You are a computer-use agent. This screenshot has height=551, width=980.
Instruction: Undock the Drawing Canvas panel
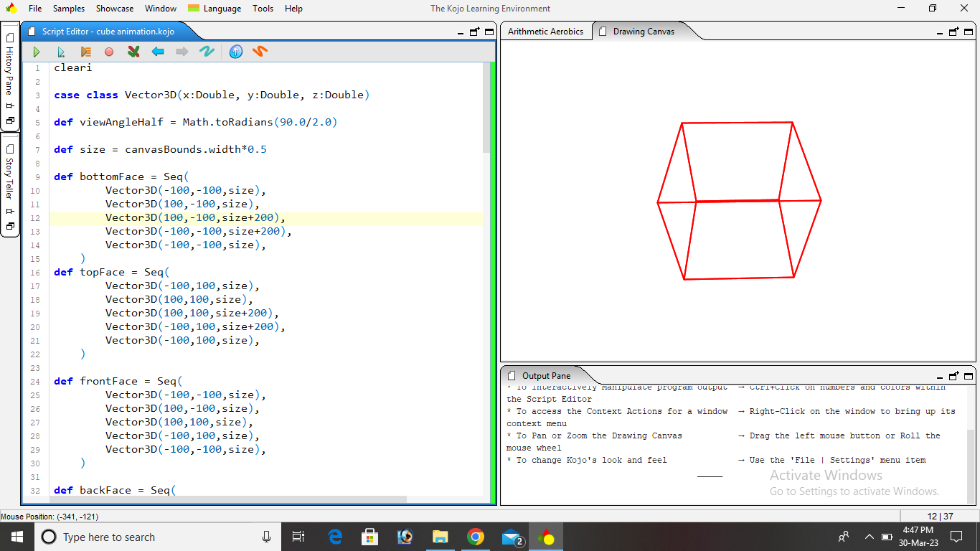pos(953,32)
